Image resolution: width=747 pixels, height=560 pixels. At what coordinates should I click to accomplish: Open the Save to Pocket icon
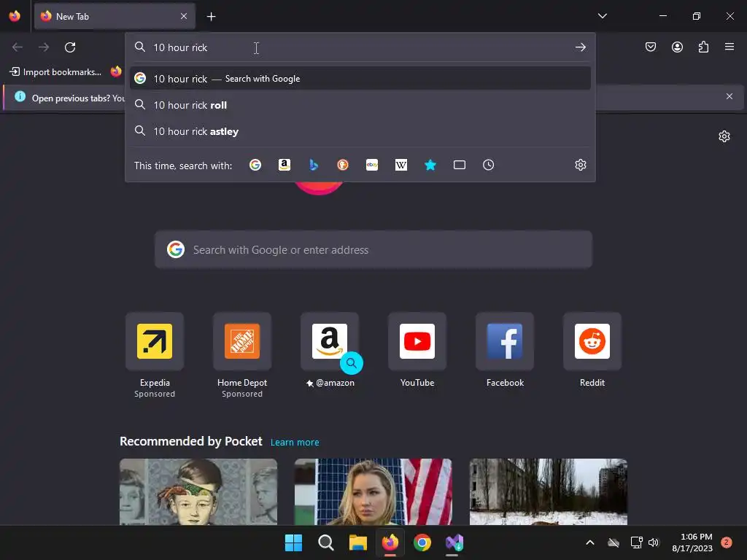[650, 47]
